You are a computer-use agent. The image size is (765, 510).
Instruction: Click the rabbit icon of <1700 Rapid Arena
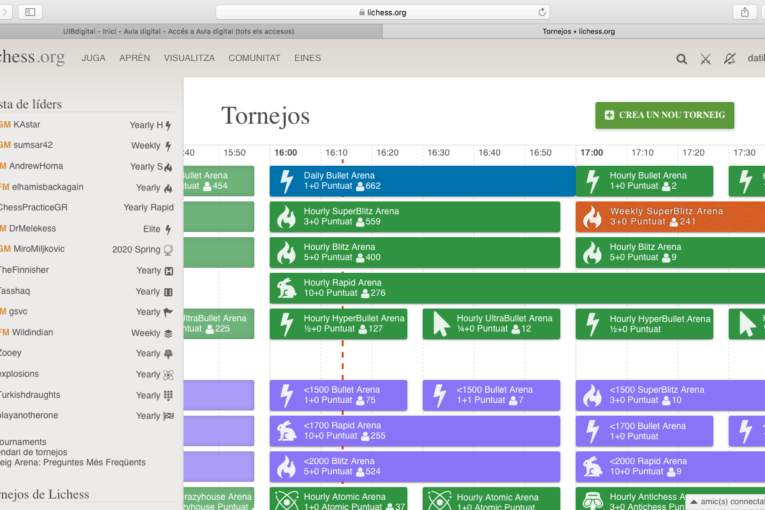tap(286, 431)
